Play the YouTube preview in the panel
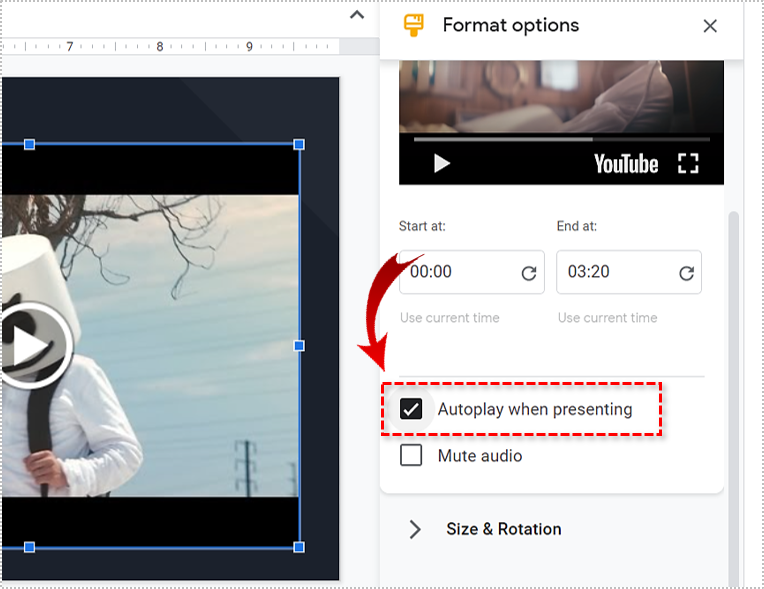Image resolution: width=764 pixels, height=589 pixels. pyautogui.click(x=441, y=163)
